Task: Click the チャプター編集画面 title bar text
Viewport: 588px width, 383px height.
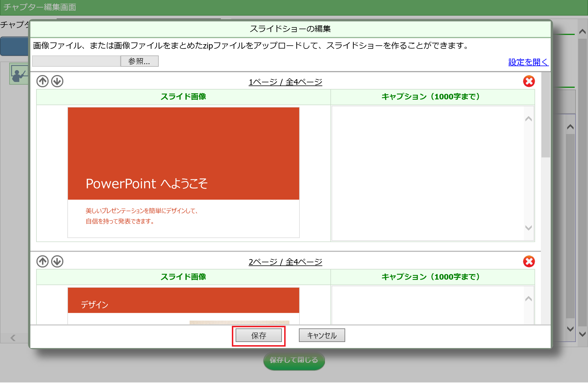Action: (40, 7)
